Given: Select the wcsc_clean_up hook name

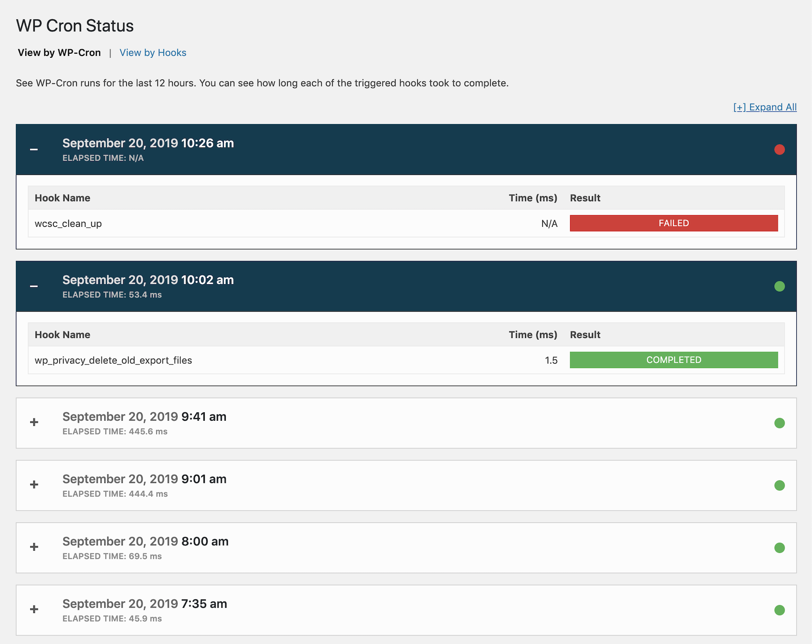Looking at the screenshot, I should pos(69,223).
